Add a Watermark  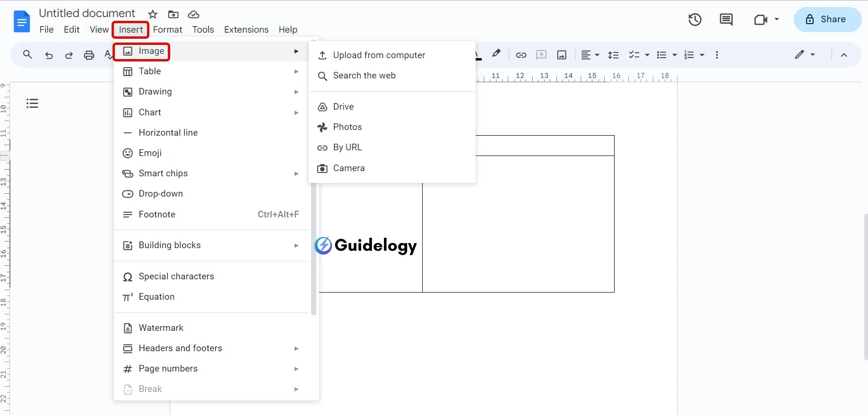click(x=211, y=328)
